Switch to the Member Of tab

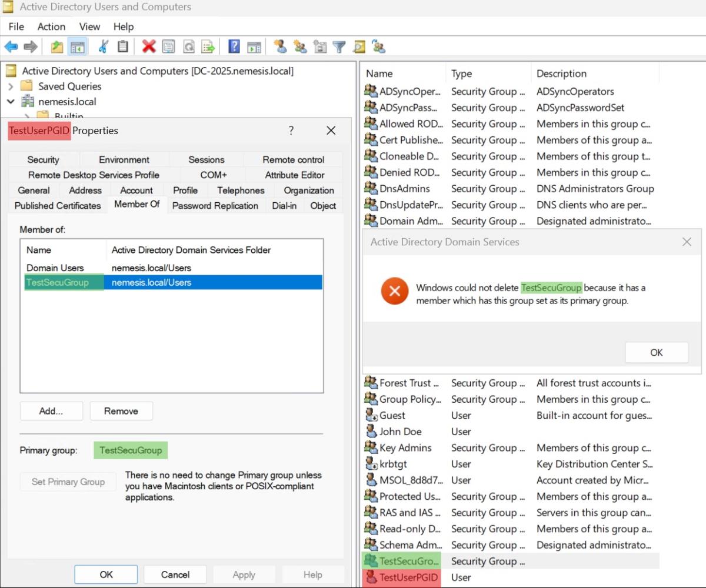tap(137, 204)
